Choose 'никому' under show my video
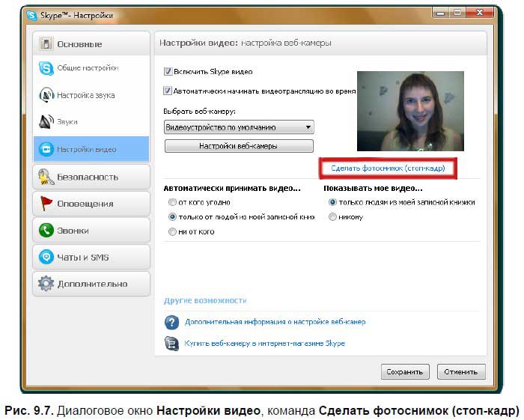 coord(332,217)
